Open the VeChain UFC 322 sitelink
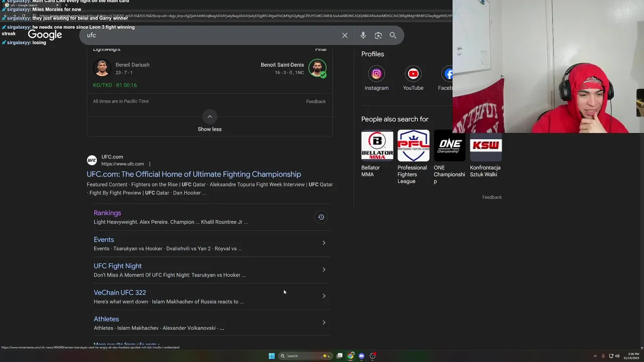This screenshot has width=644, height=362. (120, 293)
